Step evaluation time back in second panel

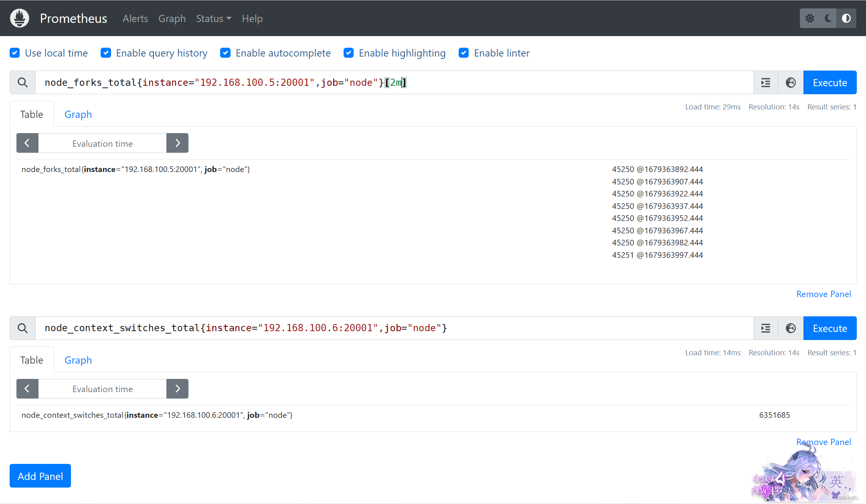point(27,389)
